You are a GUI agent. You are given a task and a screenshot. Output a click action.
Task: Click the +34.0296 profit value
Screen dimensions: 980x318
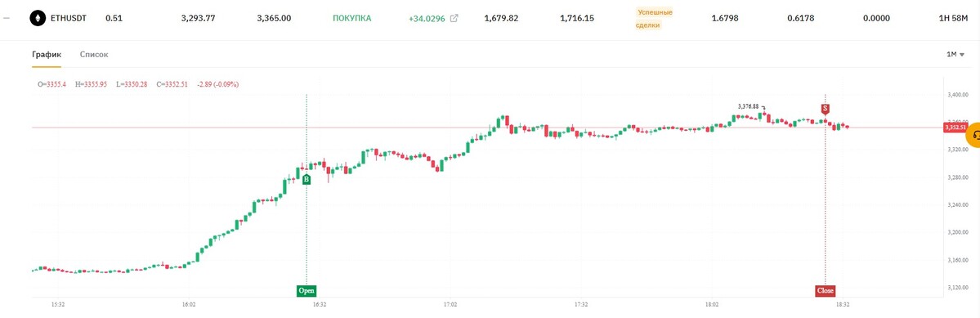[x=427, y=18]
